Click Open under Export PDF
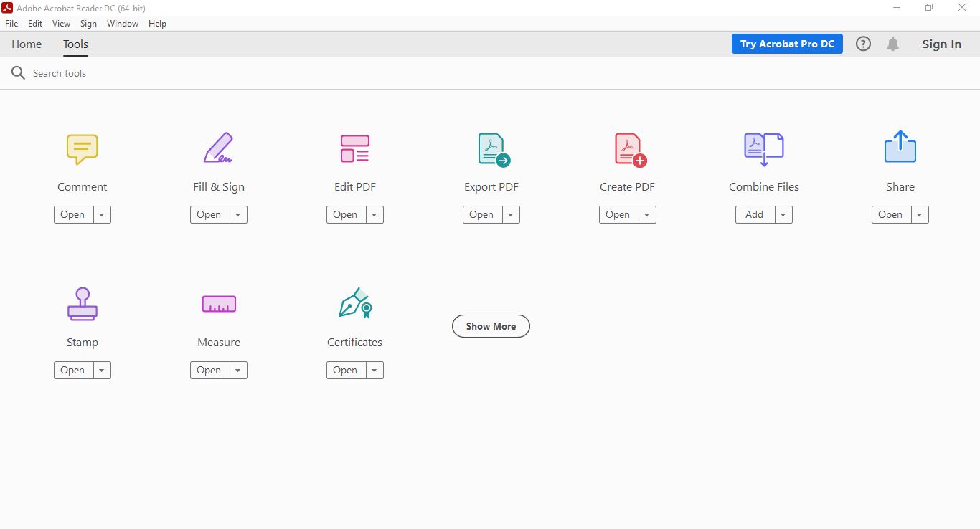This screenshot has height=529, width=980. point(483,214)
